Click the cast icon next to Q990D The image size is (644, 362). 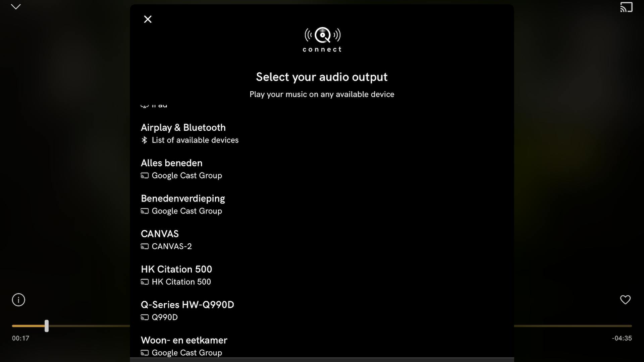(145, 317)
